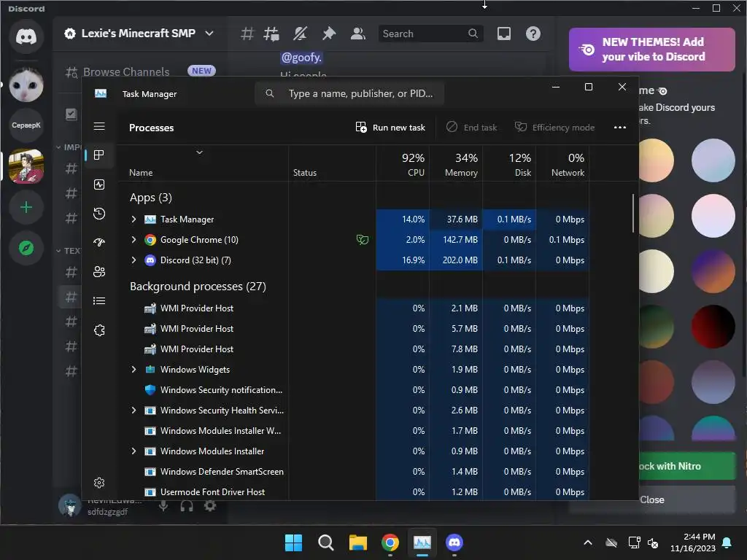747x560 pixels.
Task: Toggle Discord microphone mute
Action: pos(163,505)
